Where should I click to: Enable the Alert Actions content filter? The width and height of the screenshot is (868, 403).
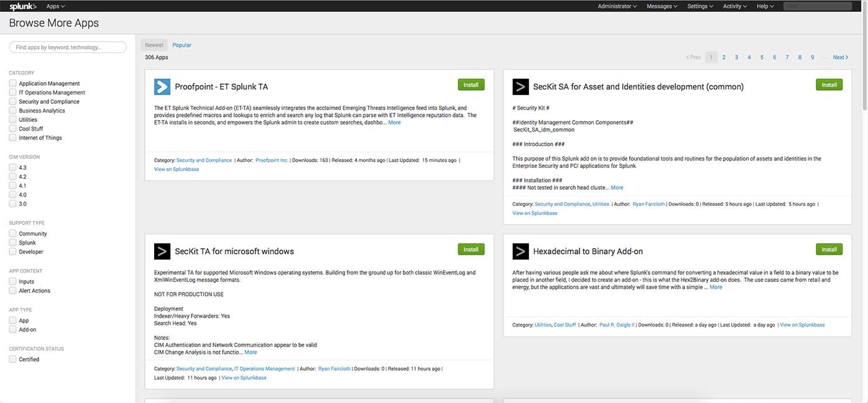click(12, 290)
